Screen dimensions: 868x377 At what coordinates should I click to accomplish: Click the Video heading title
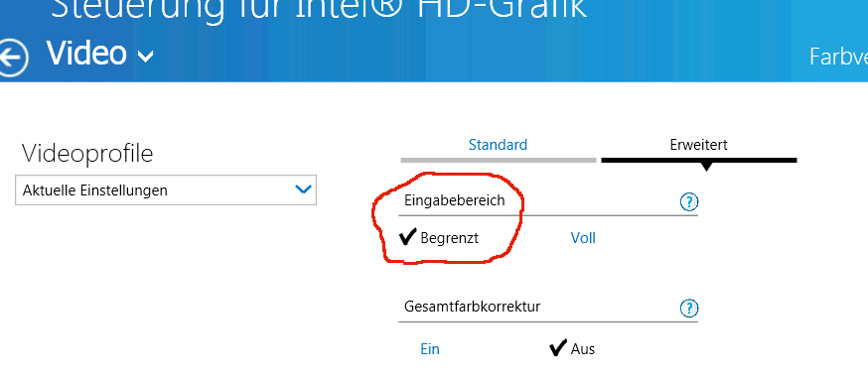pyautogui.click(x=87, y=53)
